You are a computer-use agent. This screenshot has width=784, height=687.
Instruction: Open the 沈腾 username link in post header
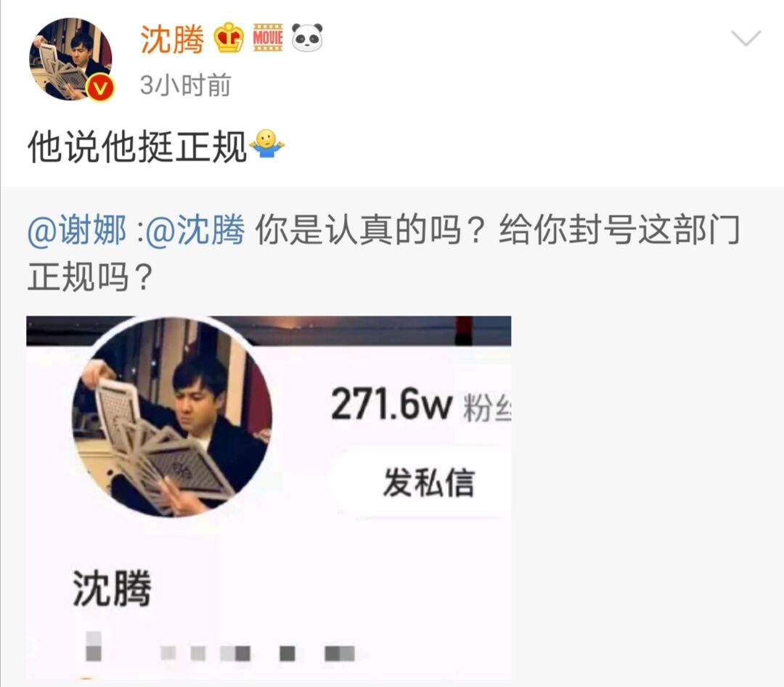172,39
